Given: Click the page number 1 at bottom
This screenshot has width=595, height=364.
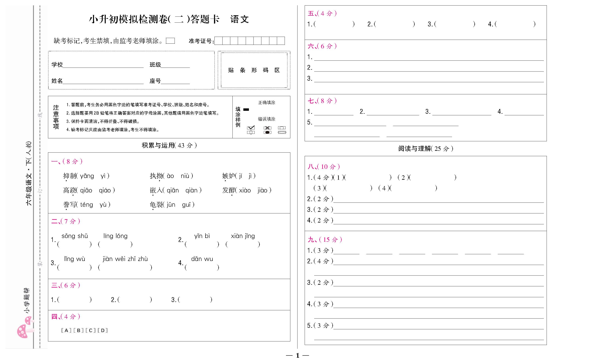Looking at the screenshot, I should (297, 355).
